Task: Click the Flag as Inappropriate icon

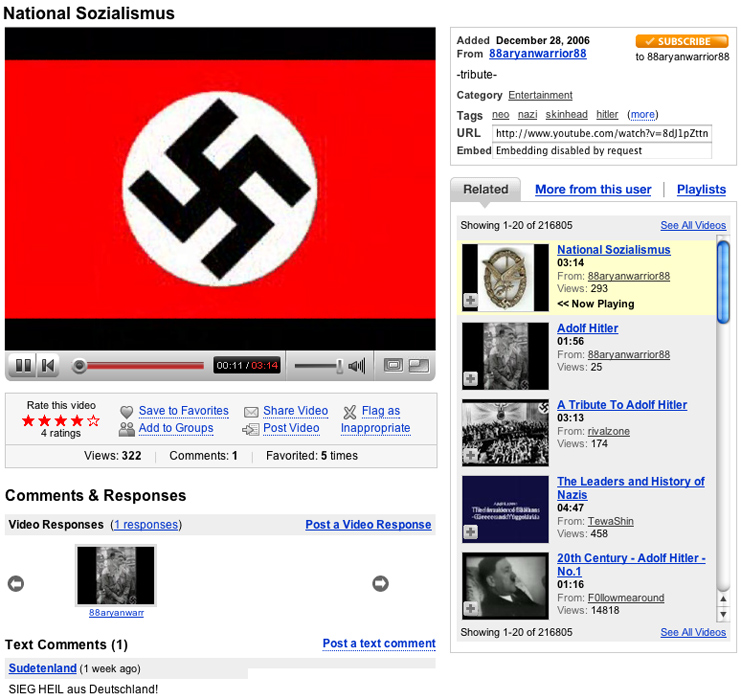Action: click(349, 412)
